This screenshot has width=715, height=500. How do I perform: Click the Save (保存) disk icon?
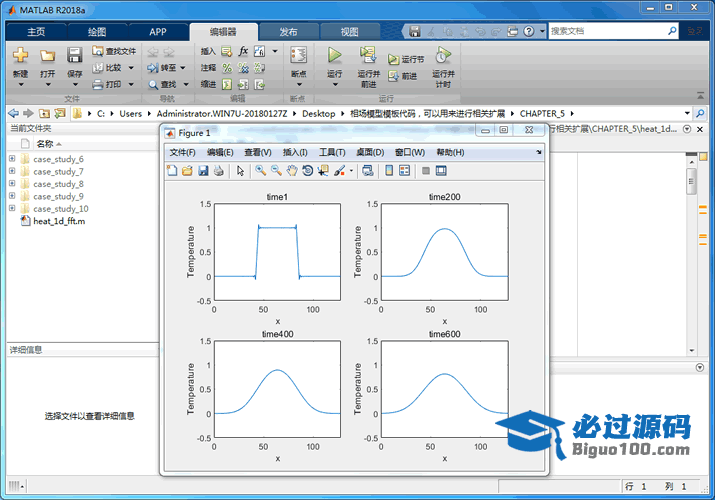pyautogui.click(x=74, y=55)
